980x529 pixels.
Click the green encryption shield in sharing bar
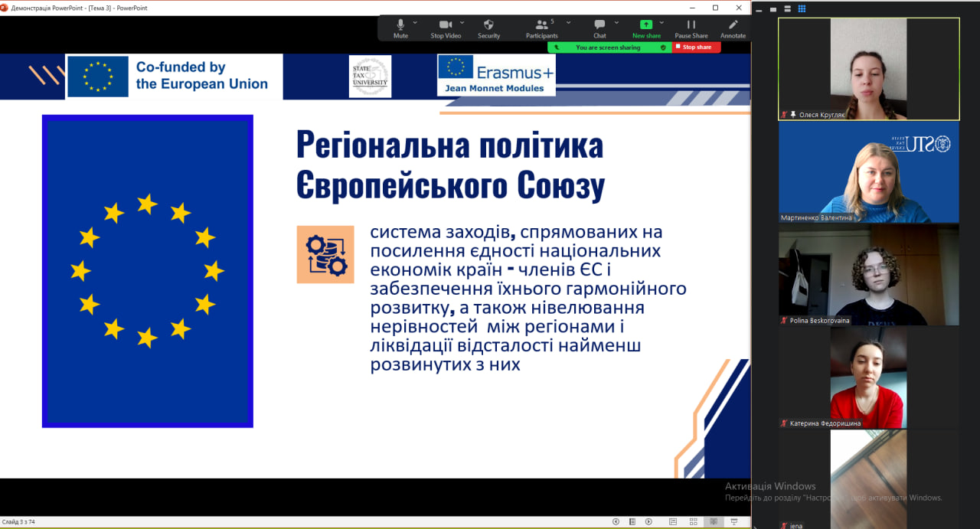(663, 47)
